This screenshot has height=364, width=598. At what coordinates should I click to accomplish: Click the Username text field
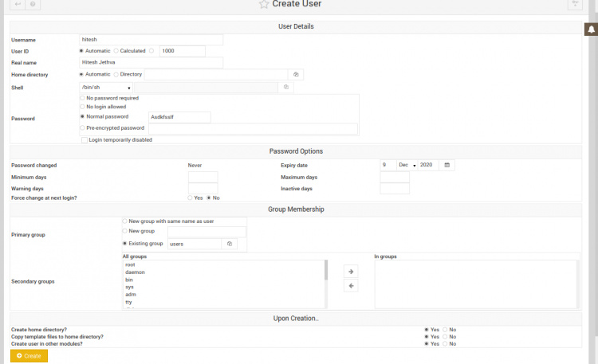(151, 39)
